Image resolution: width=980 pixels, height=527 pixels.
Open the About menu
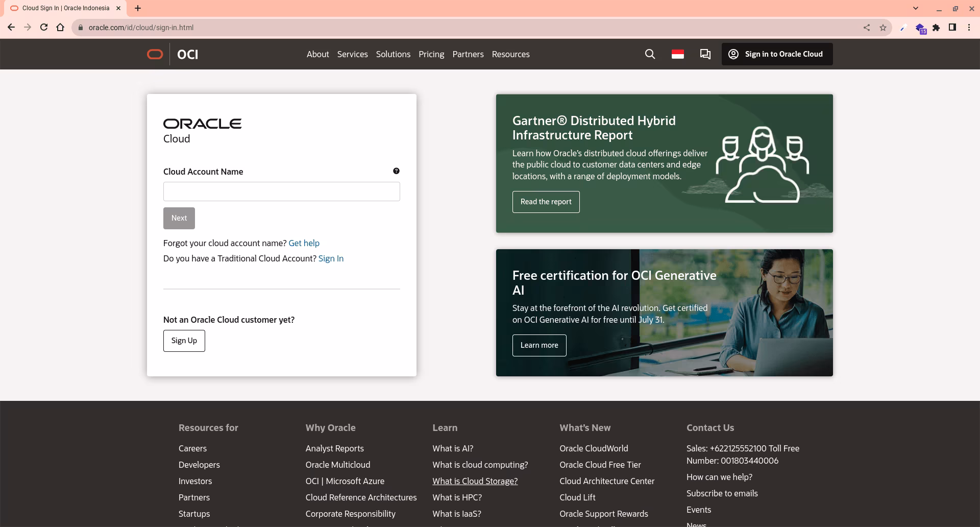point(317,54)
